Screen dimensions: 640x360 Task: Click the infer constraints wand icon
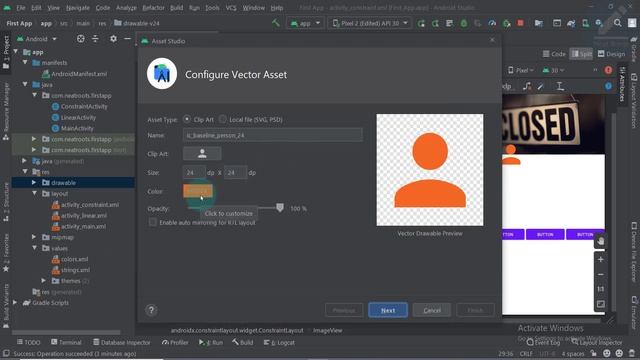pos(541,86)
